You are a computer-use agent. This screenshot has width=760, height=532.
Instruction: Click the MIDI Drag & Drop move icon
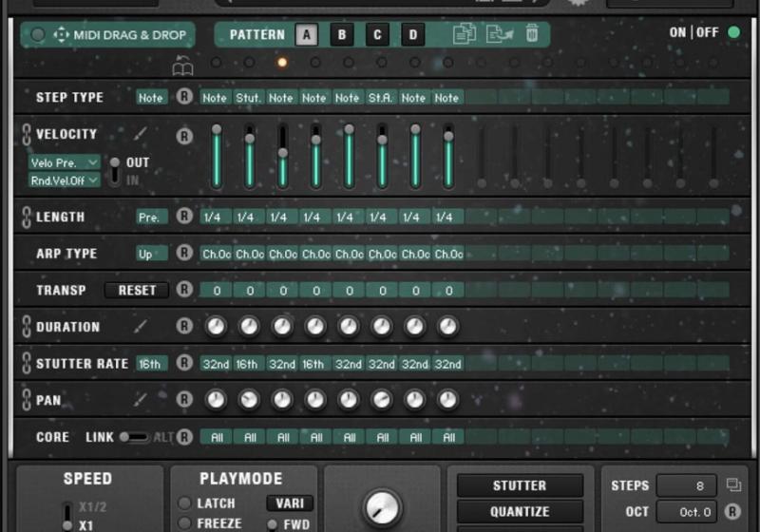pyautogui.click(x=62, y=35)
